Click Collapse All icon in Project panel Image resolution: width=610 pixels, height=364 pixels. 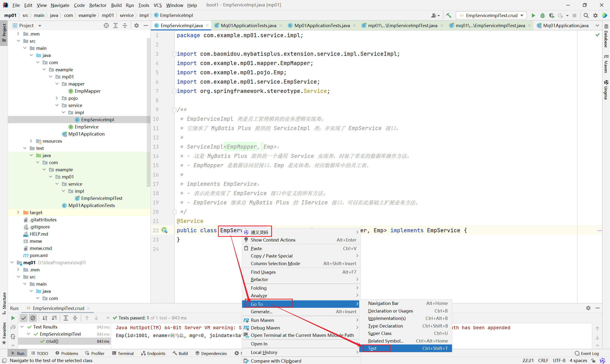[x=125, y=25]
